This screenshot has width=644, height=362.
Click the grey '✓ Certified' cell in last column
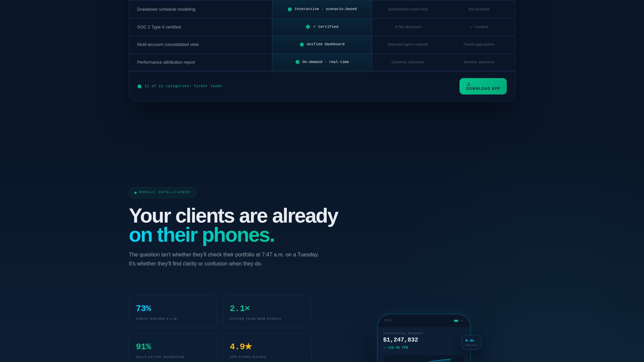479,27
